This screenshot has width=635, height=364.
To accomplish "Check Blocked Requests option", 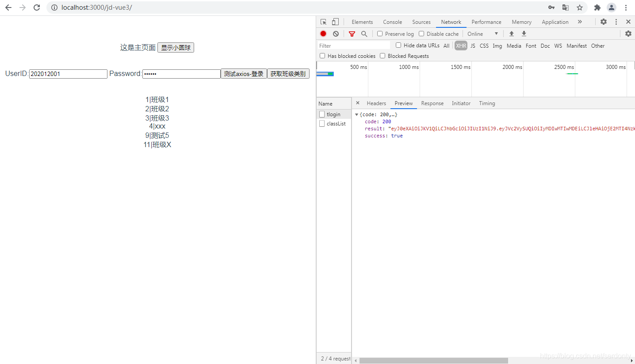I will [383, 56].
